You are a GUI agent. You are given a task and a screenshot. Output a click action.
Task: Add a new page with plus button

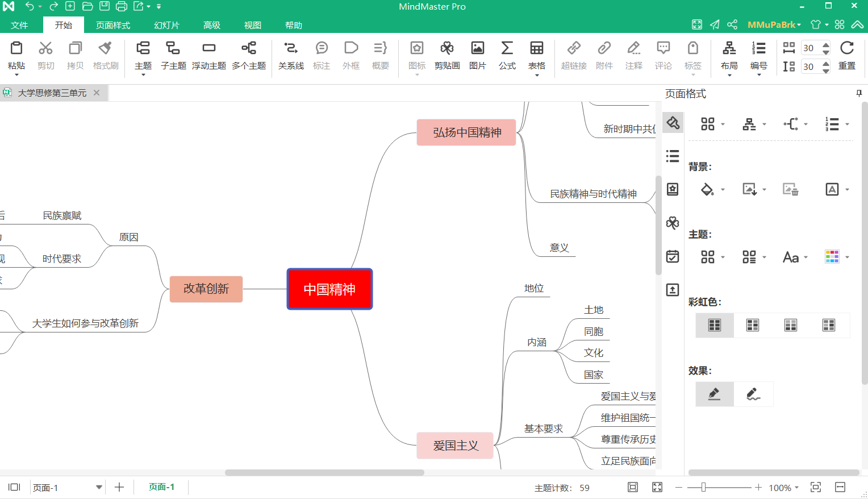tap(119, 487)
